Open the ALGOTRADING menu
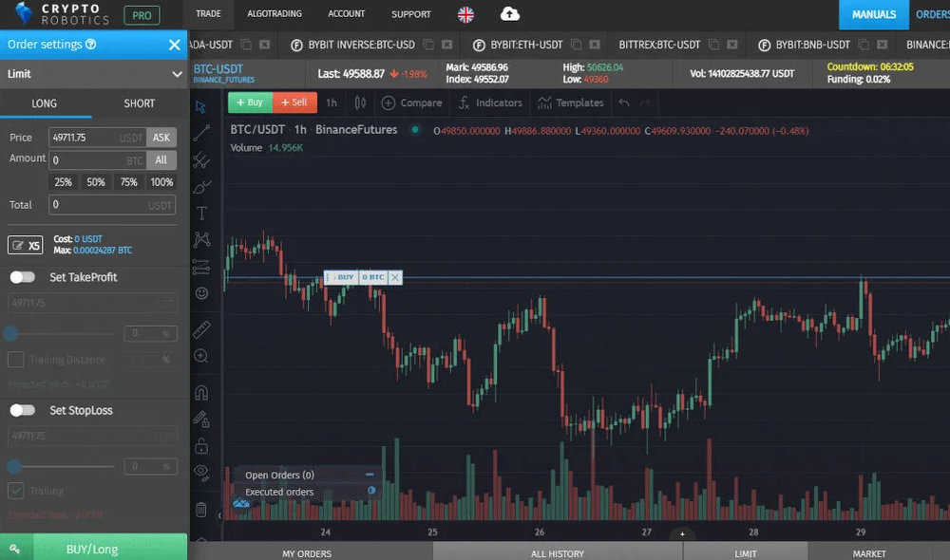 [x=275, y=13]
